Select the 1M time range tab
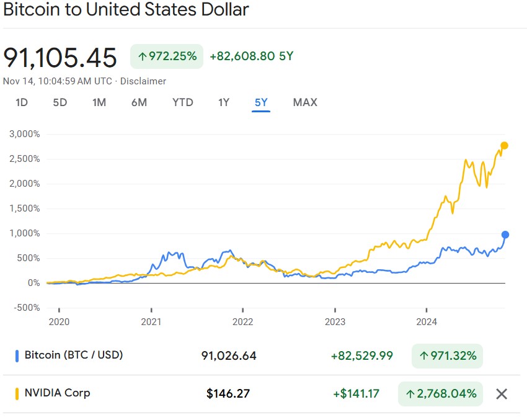 pyautogui.click(x=99, y=102)
